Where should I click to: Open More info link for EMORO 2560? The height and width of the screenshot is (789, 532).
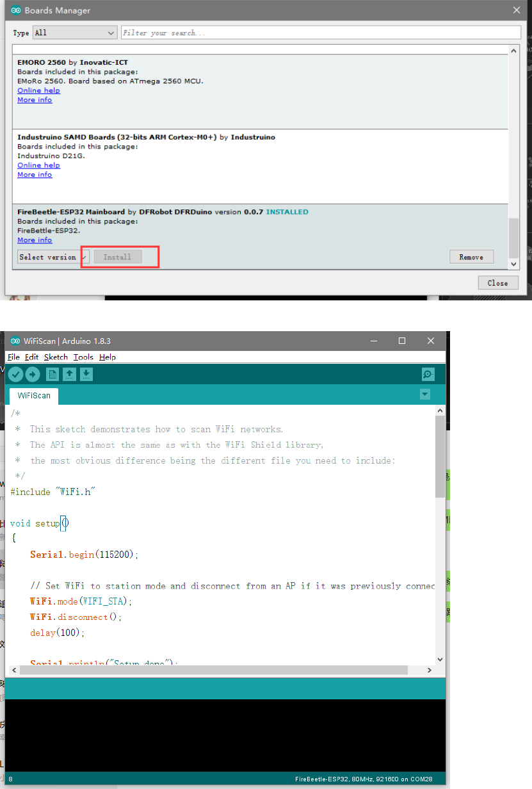(x=35, y=100)
